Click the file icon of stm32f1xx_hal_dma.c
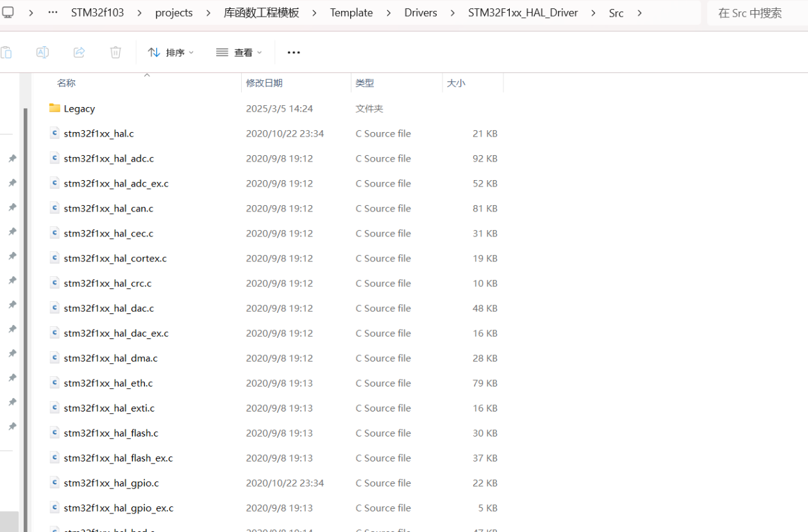Screen dimensions: 808x532 55,358
